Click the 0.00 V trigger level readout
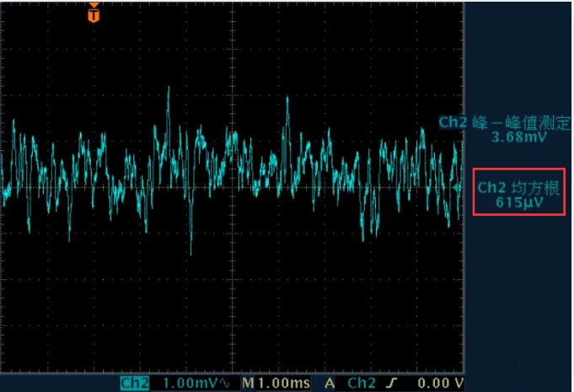Image resolution: width=574 pixels, height=392 pixels. click(x=442, y=384)
